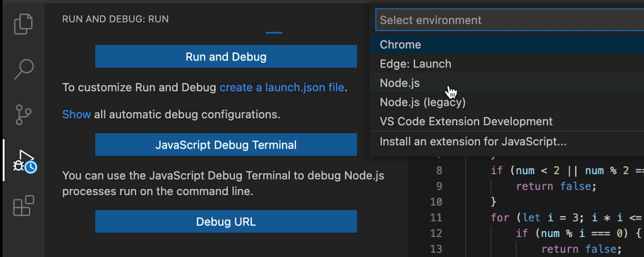Focus the Select environment input box
This screenshot has height=257, width=644.
tap(509, 20)
